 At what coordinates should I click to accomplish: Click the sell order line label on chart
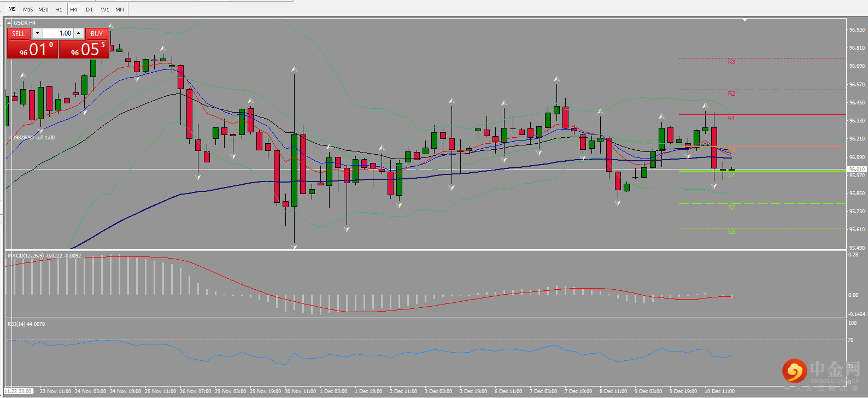click(32, 138)
